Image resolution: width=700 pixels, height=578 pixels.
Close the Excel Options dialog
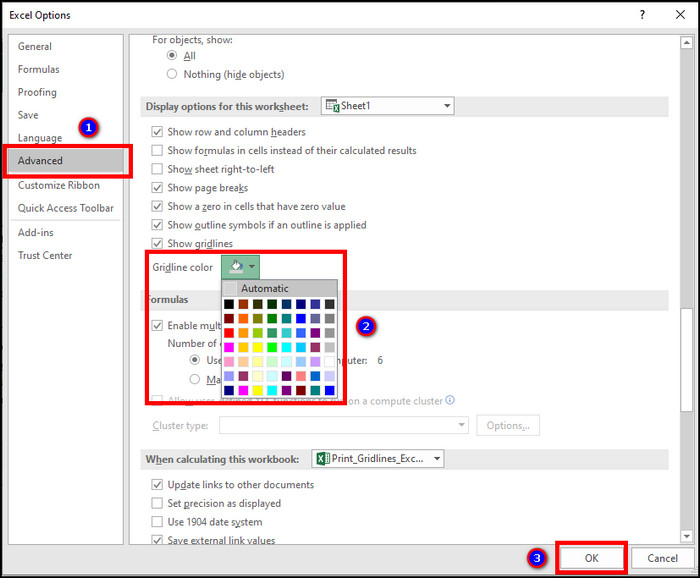pos(680,15)
